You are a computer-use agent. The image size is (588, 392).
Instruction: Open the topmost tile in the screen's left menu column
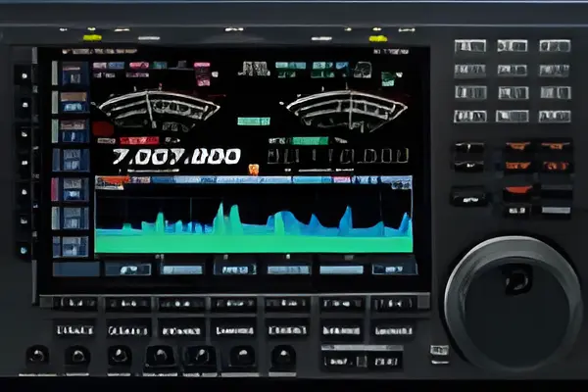coord(71,73)
